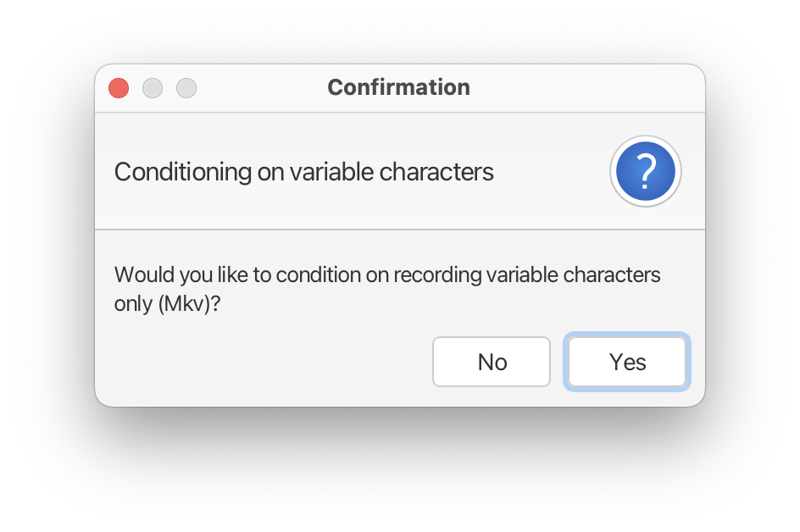Click the greyed-out zoom window button
This screenshot has height=532, width=800.
(x=186, y=88)
